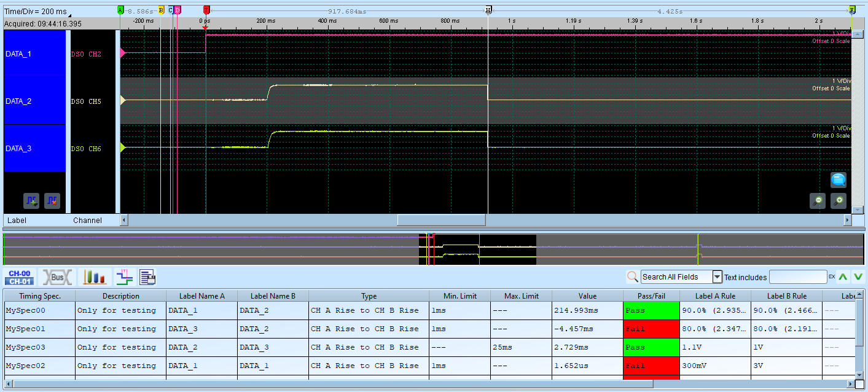Viewport: 868px width, 392px height.
Task: Click waveform scrollbar right arrow
Action: [848, 220]
